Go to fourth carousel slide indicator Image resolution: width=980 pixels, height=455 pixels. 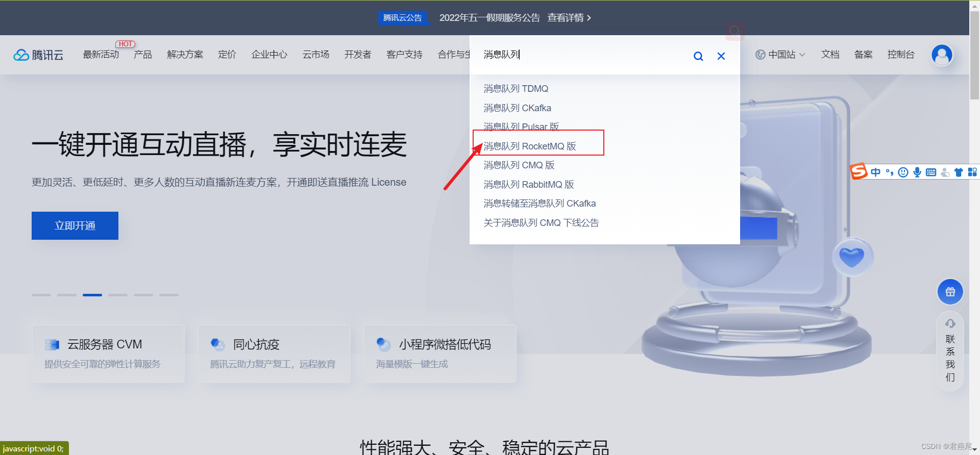click(118, 295)
